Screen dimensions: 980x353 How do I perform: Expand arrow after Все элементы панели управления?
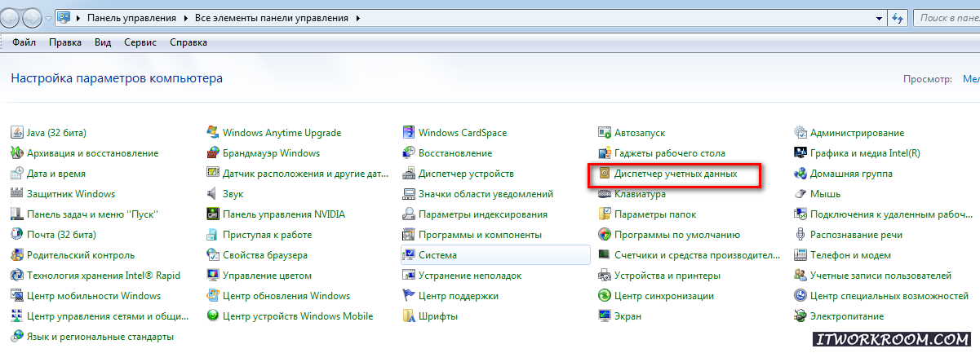point(357,17)
